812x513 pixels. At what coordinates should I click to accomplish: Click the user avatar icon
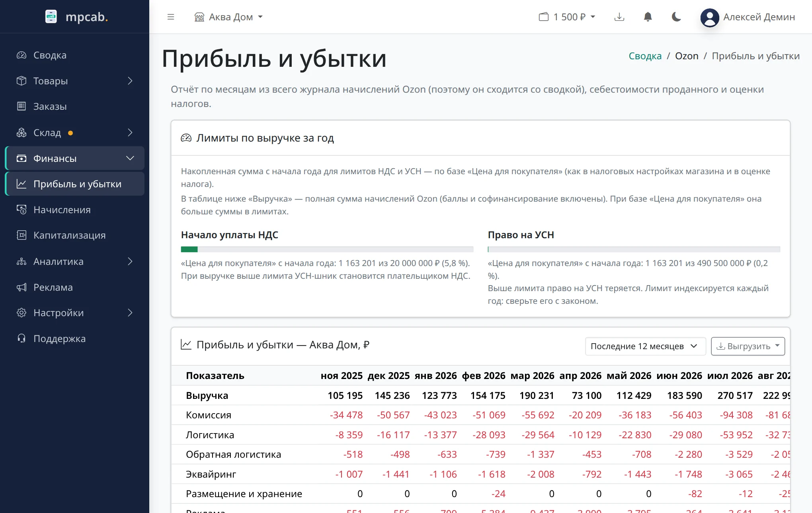click(710, 17)
